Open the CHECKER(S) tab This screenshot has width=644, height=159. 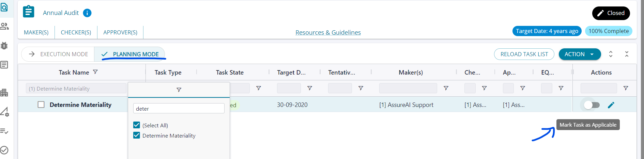coord(76,32)
